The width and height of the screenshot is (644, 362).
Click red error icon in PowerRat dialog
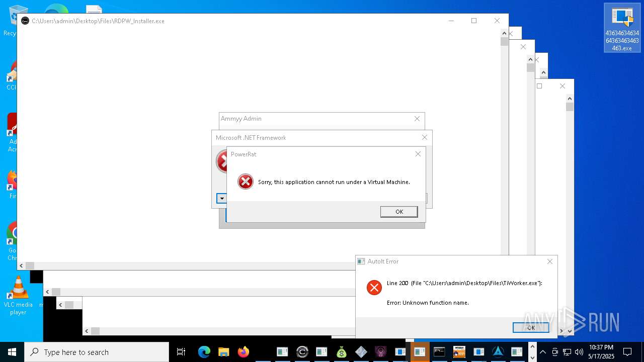[246, 182]
